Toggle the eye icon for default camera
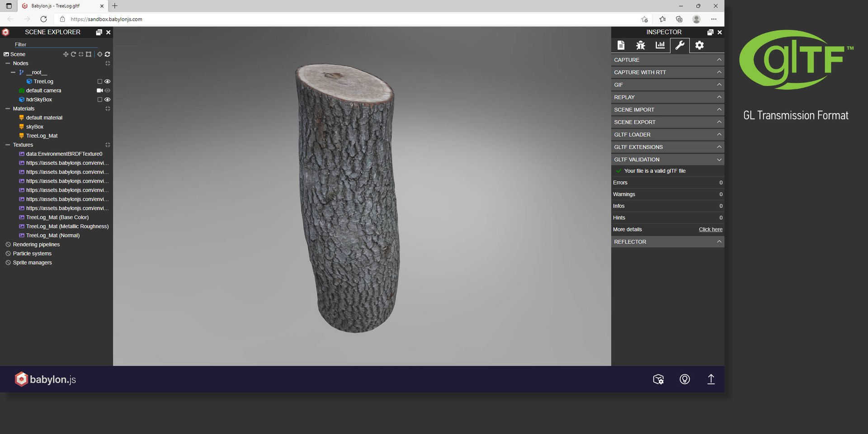 pos(108,90)
